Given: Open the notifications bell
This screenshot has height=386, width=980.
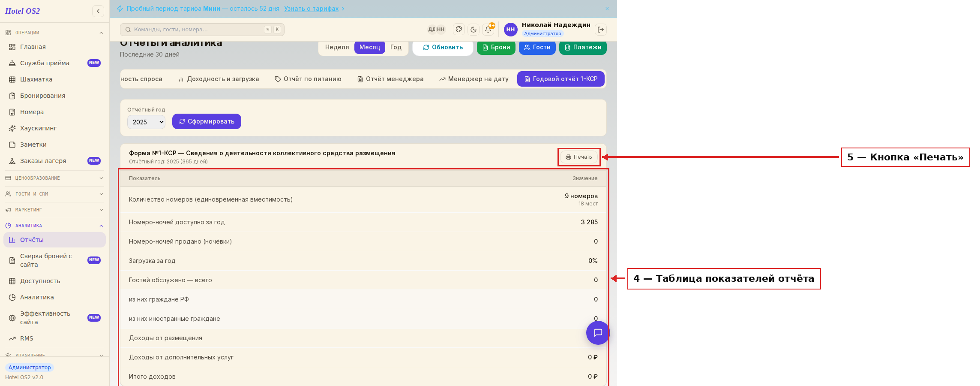Looking at the screenshot, I should coord(488,30).
